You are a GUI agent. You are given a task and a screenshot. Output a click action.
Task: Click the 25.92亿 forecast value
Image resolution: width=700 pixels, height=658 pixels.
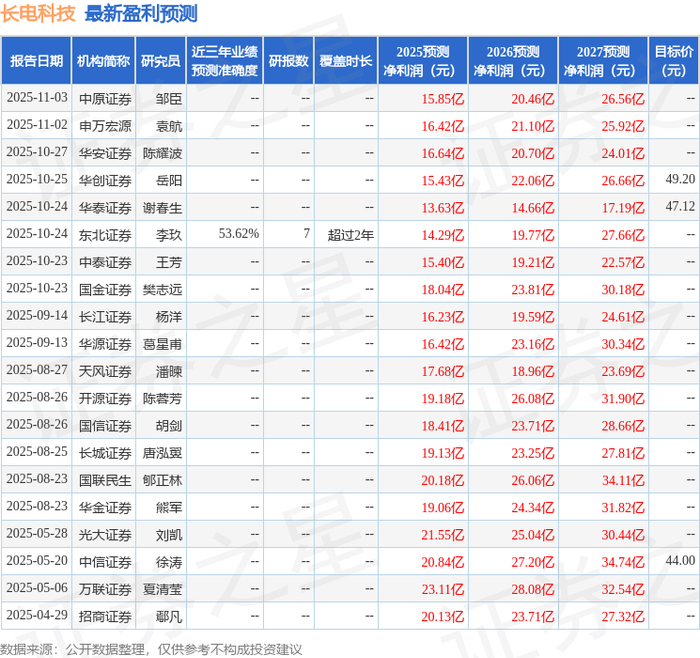[623, 126]
